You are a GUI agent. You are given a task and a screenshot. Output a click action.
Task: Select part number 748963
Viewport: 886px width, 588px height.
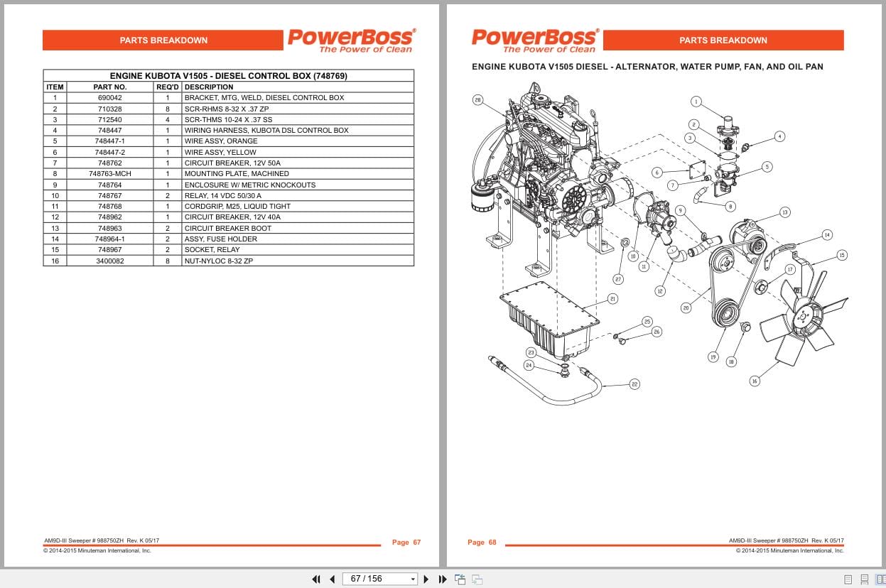(109, 228)
